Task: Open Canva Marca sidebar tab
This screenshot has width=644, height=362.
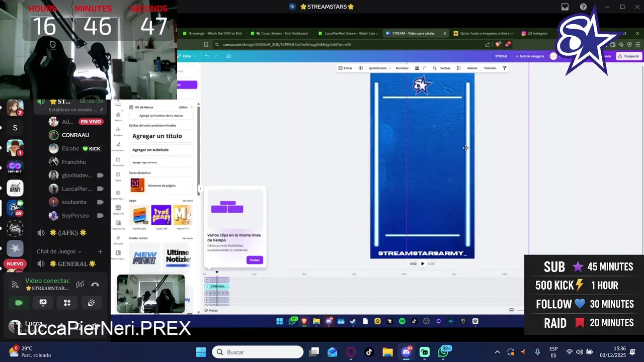Action: click(118, 117)
